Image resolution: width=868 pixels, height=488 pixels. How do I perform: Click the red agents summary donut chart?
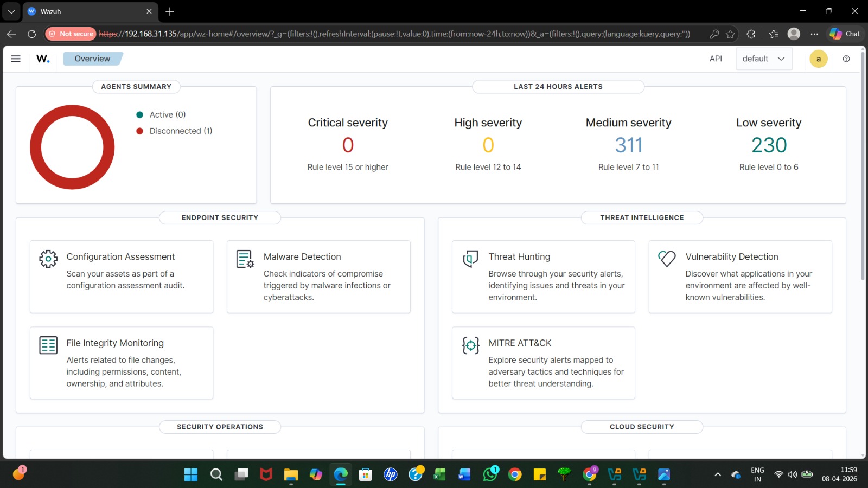pos(72,147)
